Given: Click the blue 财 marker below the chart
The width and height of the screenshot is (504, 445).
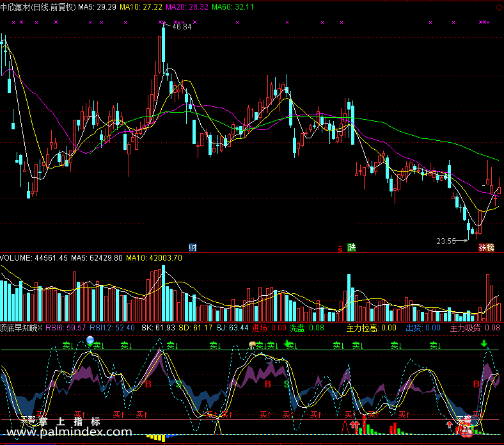Looking at the screenshot, I should pyautogui.click(x=193, y=247).
